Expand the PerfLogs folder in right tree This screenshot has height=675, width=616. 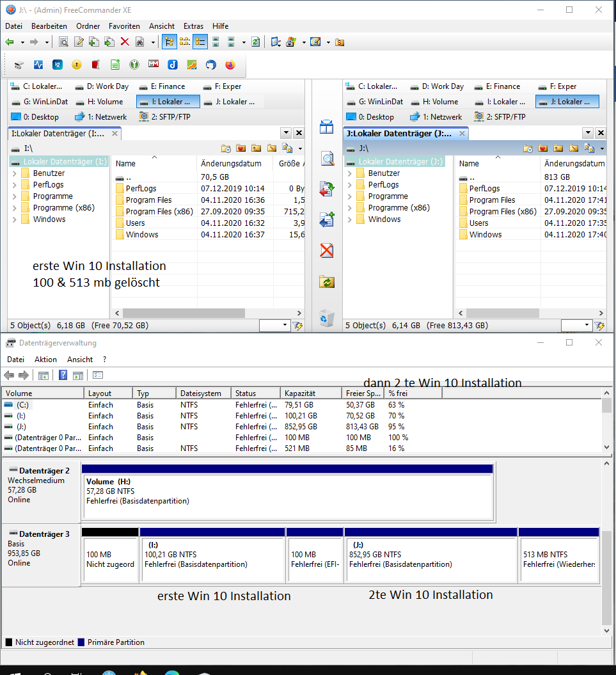349,185
